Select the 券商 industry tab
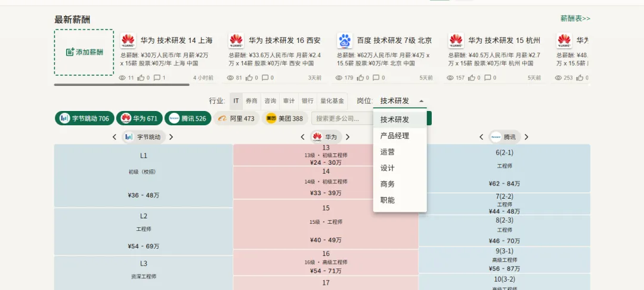Image resolution: width=644 pixels, height=290 pixels. click(252, 101)
